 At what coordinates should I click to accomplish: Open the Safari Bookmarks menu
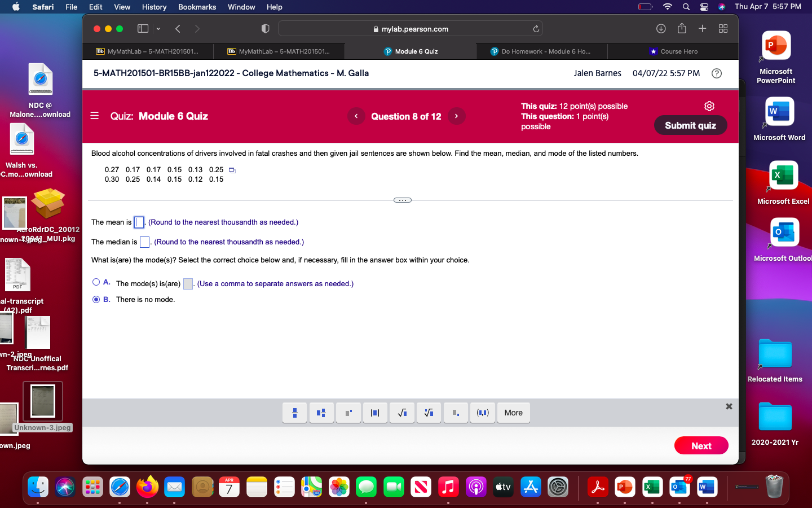point(197,7)
